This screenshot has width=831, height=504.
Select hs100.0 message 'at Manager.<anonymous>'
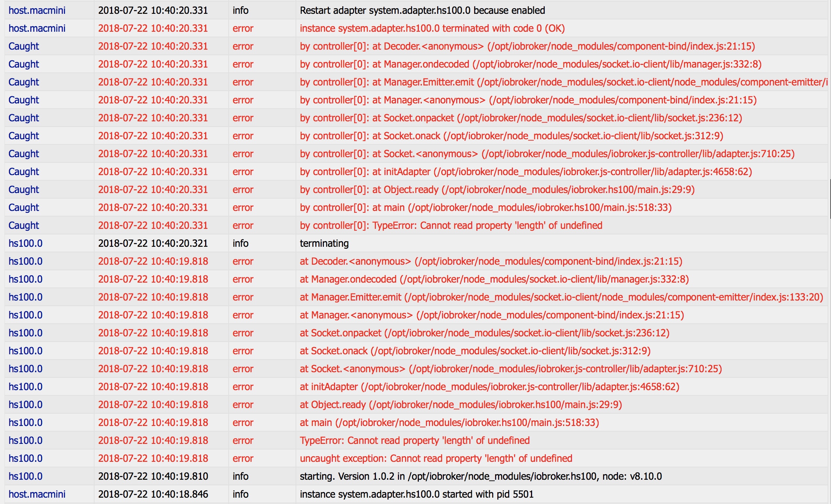(x=492, y=315)
